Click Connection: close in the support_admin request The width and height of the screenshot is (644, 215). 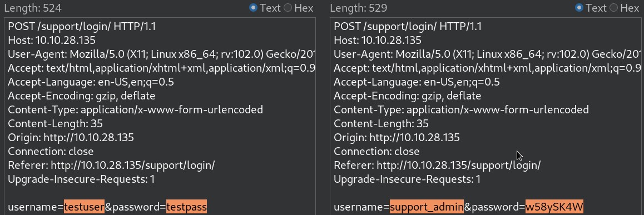coord(377,152)
